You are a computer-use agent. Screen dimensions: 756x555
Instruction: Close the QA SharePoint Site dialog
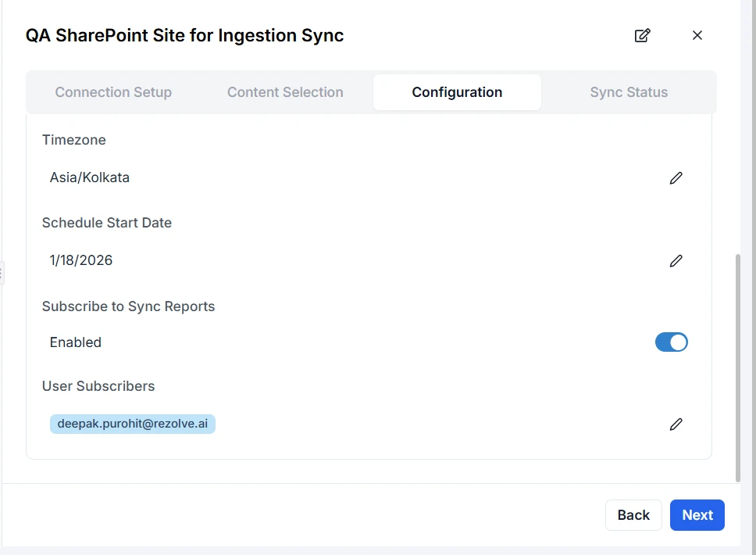(x=697, y=35)
